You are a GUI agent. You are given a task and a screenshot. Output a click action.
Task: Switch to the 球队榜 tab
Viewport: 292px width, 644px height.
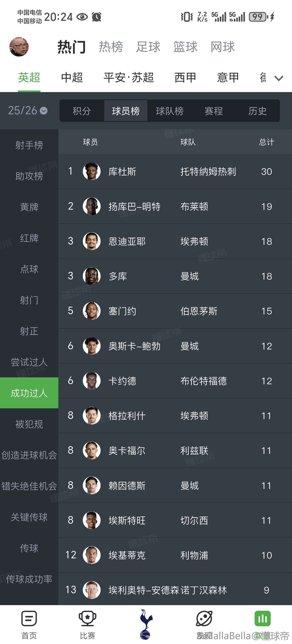coord(170,111)
